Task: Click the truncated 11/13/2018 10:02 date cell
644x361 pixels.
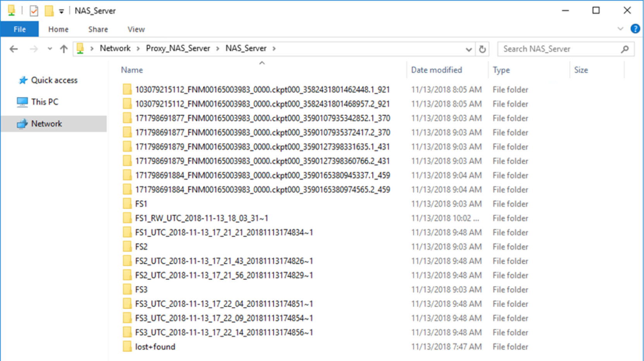Action: [445, 218]
